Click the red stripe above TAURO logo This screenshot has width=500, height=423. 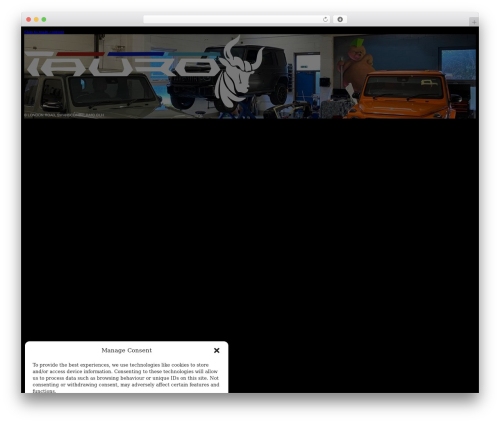pos(80,54)
